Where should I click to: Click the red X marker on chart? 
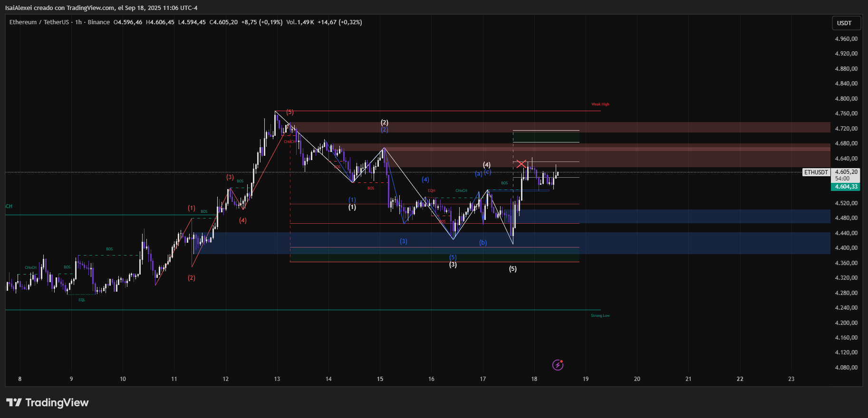point(521,164)
